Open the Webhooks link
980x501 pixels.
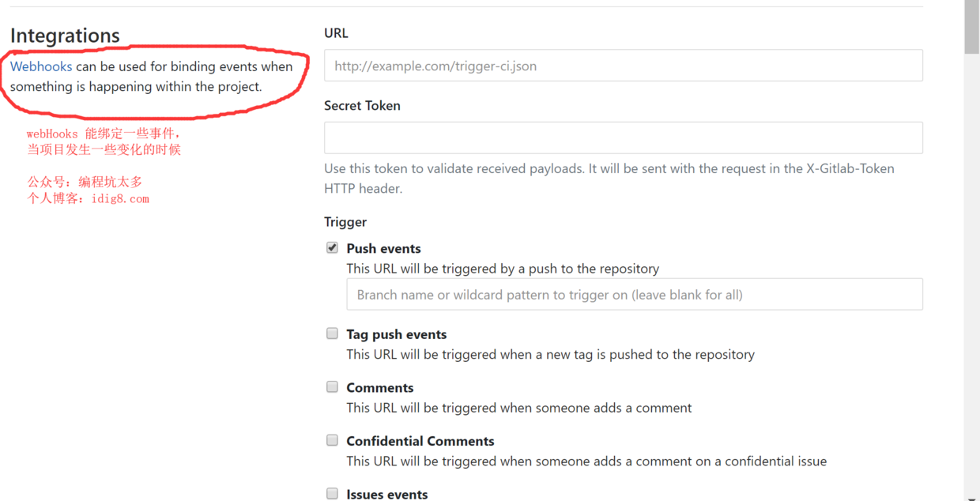pyautogui.click(x=41, y=66)
